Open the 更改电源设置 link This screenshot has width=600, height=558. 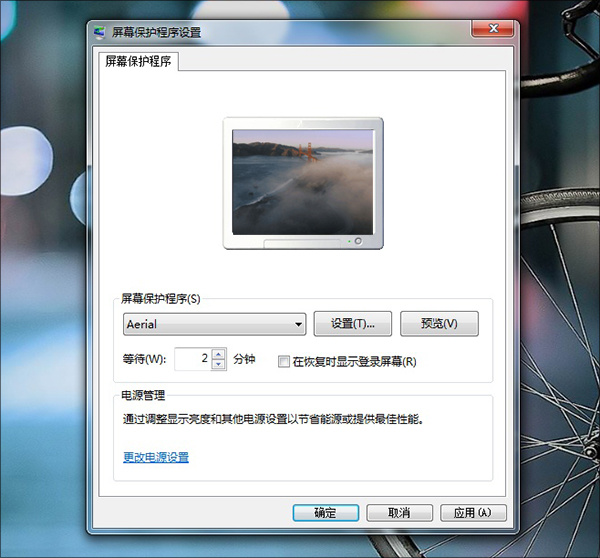[x=156, y=457]
